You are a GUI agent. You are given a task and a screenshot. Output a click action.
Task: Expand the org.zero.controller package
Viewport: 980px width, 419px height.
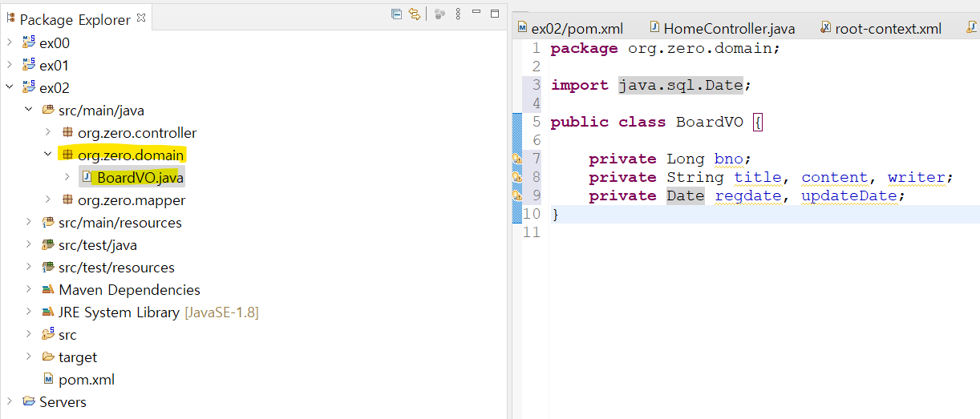tap(48, 132)
